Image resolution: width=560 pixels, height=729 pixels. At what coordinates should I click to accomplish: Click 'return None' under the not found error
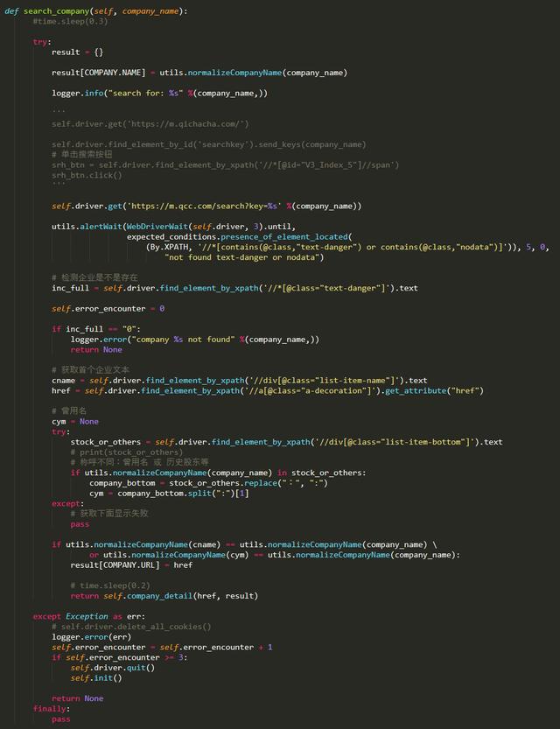pyautogui.click(x=96, y=350)
